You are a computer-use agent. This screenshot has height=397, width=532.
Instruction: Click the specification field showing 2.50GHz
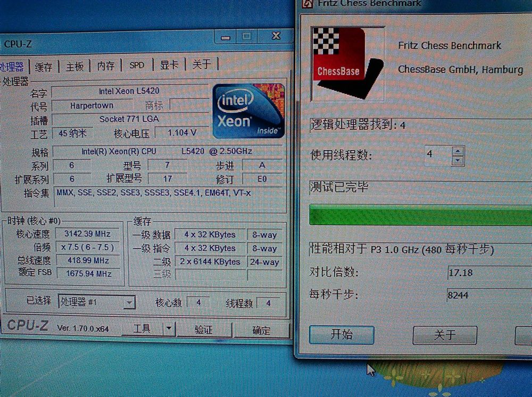tap(167, 151)
